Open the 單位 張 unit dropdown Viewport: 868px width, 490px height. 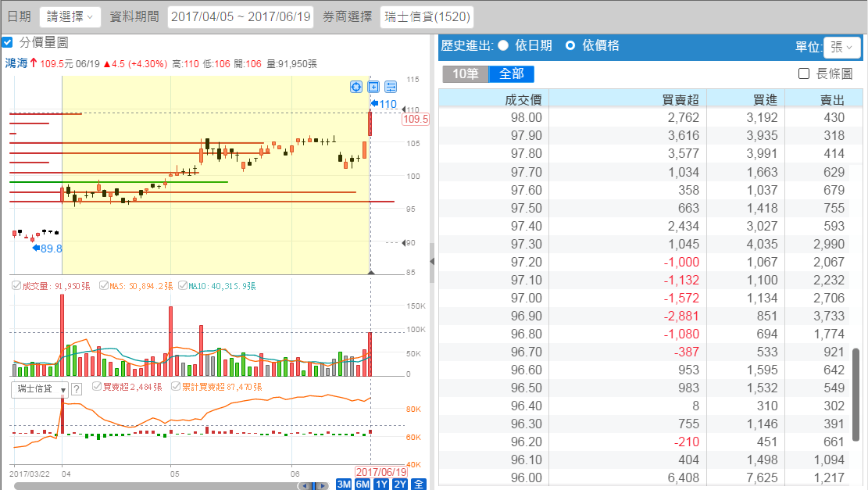[x=841, y=48]
